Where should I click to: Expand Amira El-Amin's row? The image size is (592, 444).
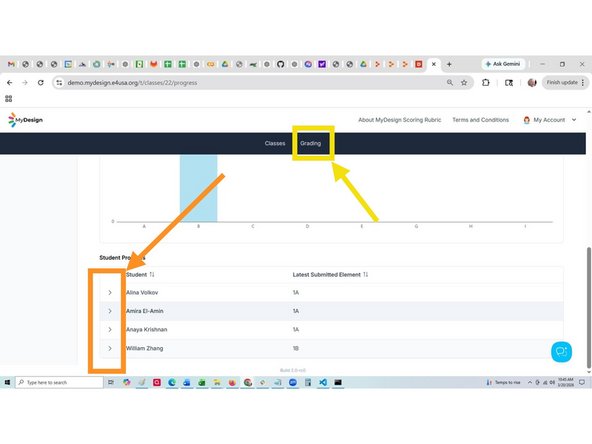point(110,311)
